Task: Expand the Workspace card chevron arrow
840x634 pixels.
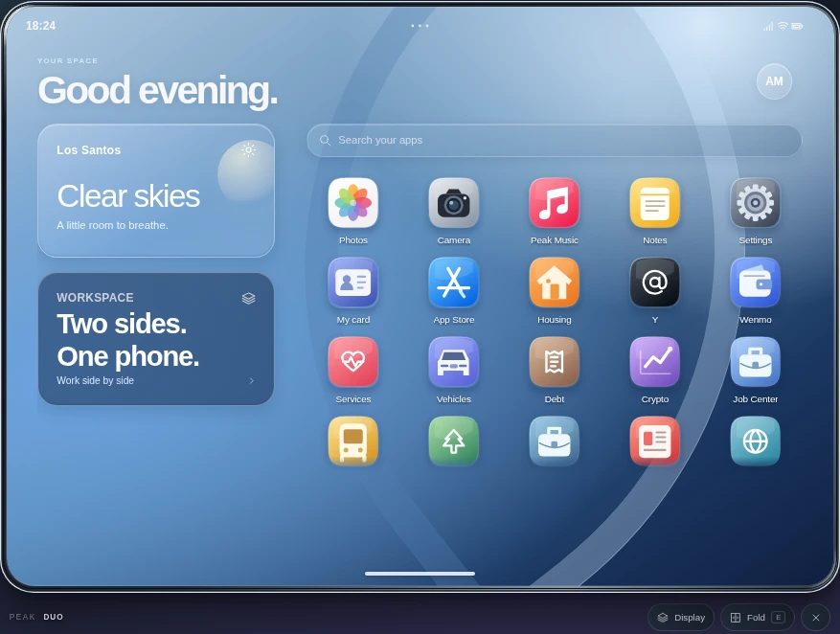Action: 251,381
